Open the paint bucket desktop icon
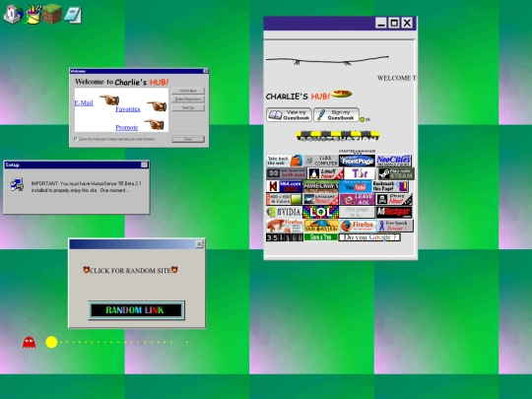This screenshot has width=532, height=399. [33, 14]
